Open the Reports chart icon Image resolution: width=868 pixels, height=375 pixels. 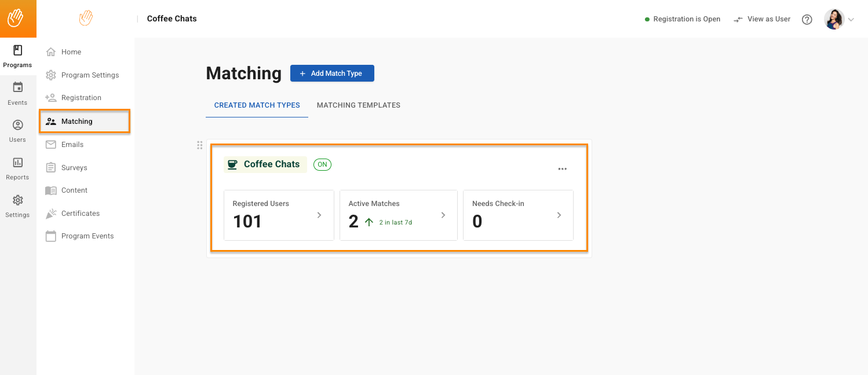[x=17, y=163]
